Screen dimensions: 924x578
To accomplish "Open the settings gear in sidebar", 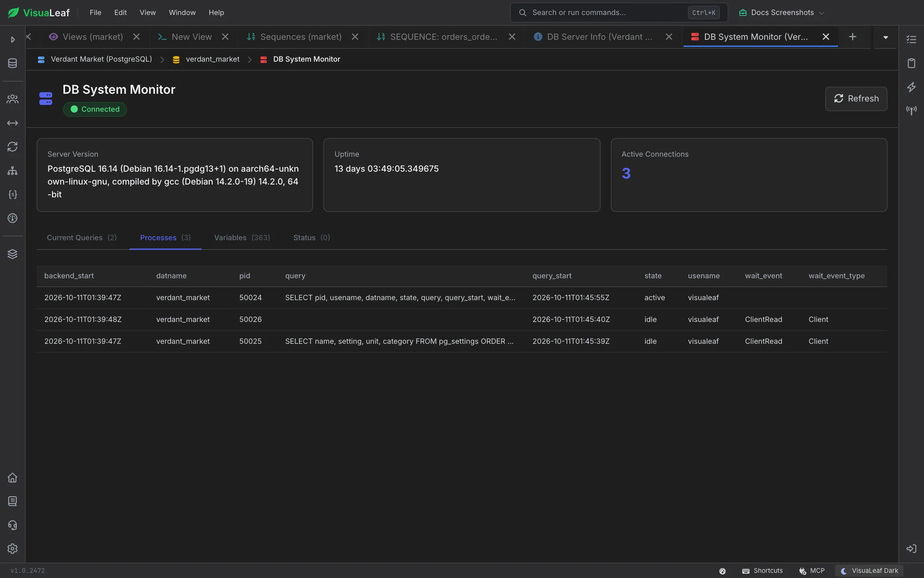I will [12, 549].
